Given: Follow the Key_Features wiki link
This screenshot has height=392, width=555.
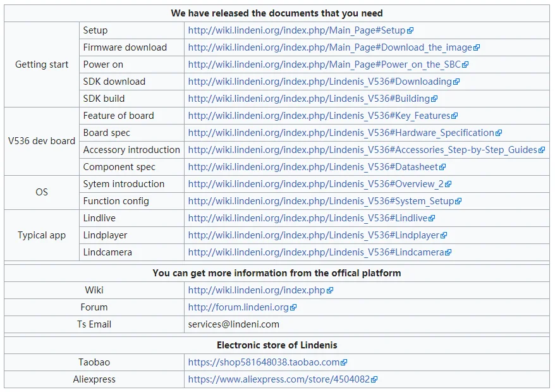Looking at the screenshot, I should [319, 116].
